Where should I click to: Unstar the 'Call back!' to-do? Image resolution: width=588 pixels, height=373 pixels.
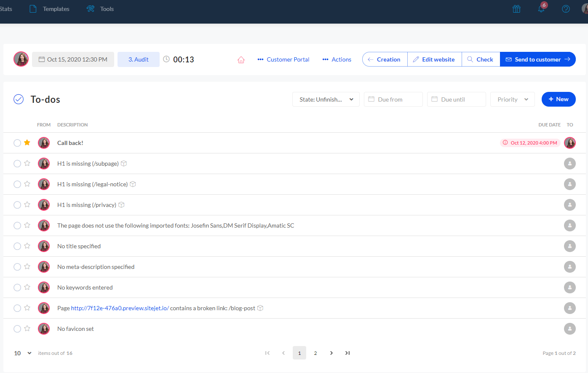click(x=27, y=142)
